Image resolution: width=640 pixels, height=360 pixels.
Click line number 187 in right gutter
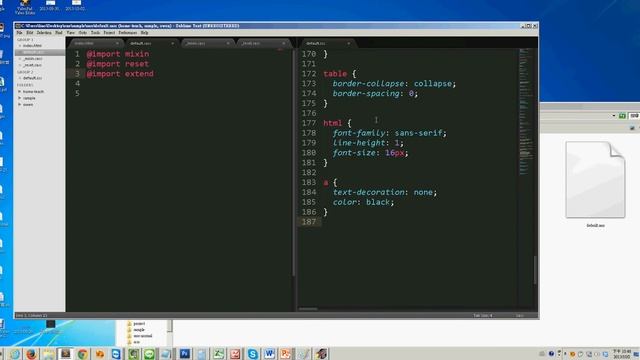click(309, 222)
